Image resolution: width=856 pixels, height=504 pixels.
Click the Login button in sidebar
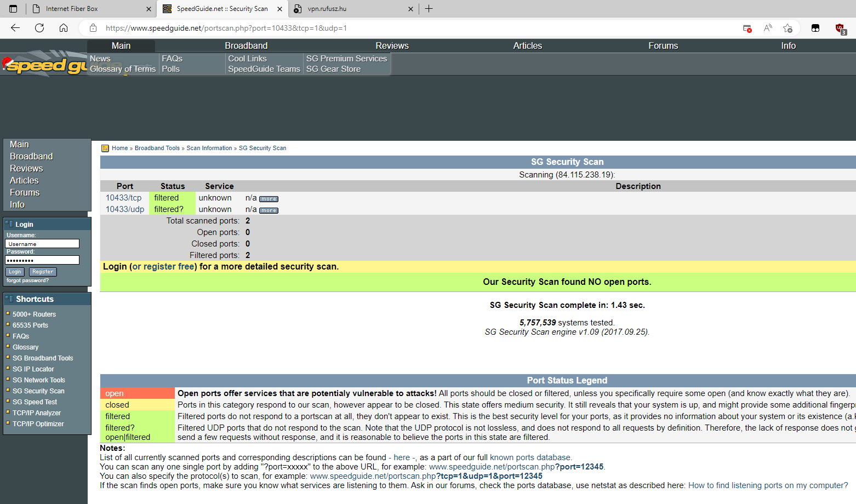(15, 272)
